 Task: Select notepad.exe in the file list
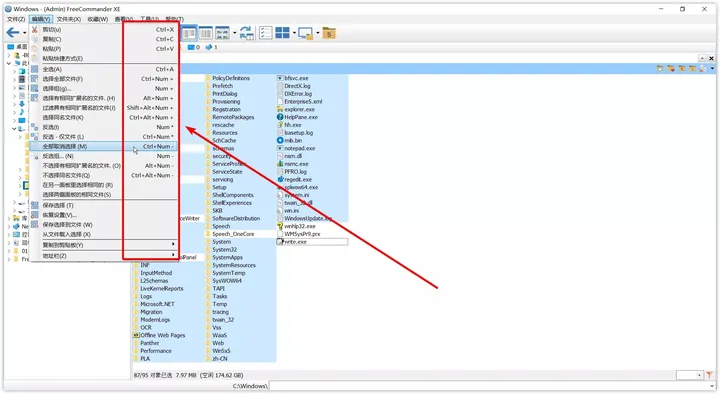(x=299, y=148)
